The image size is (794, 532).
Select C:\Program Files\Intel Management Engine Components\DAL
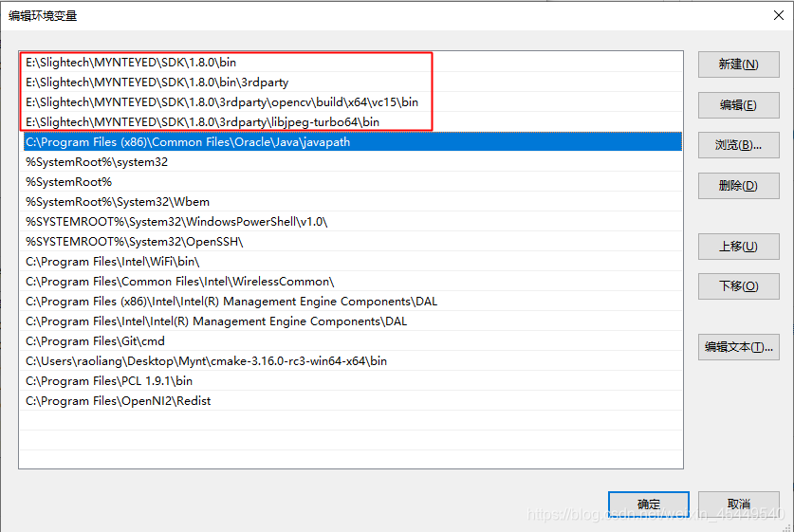(x=353, y=321)
